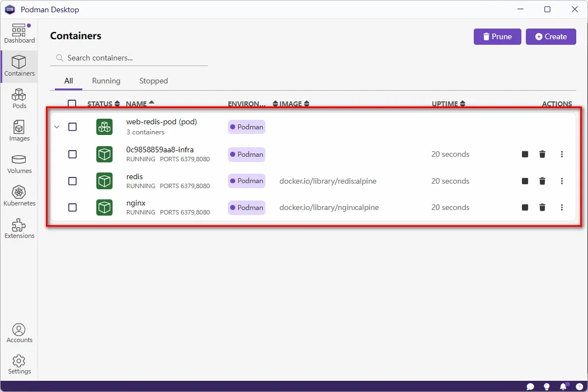The height and width of the screenshot is (392, 588).
Task: Click the Create container button
Action: pos(550,36)
